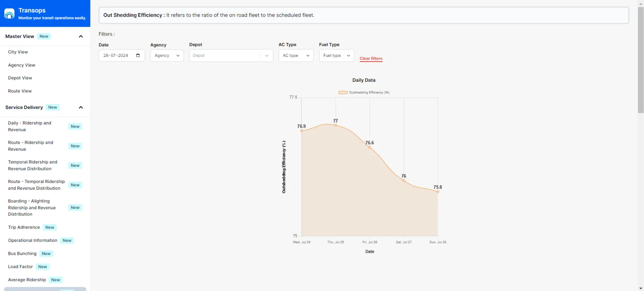Open Boarding - Alighting Ridership and Revenue Distribution
644x291 pixels.
pyautogui.click(x=32, y=208)
